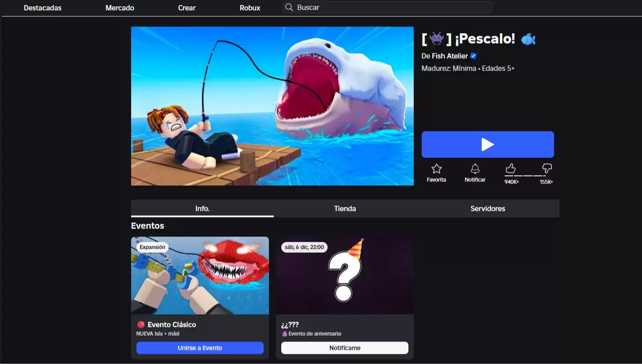Image resolution: width=642 pixels, height=364 pixels.
Task: Open the Evento Clásico thumbnail image
Action: point(200,275)
